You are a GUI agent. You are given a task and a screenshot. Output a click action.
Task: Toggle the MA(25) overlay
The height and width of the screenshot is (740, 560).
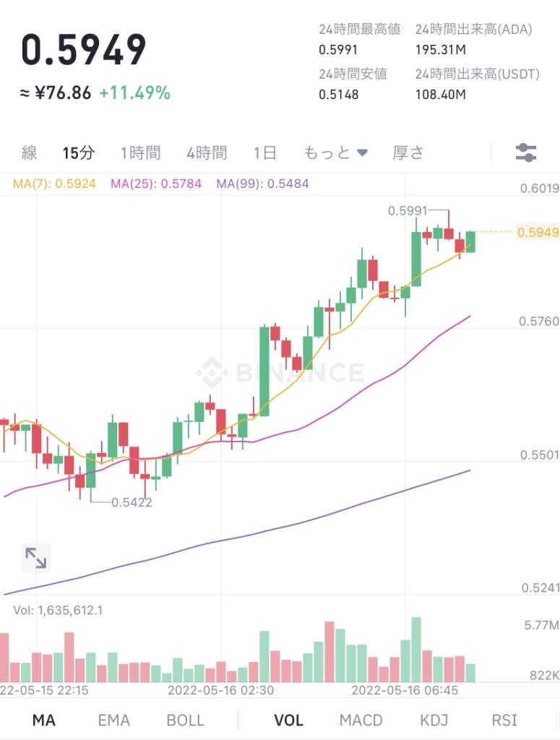coord(151,186)
